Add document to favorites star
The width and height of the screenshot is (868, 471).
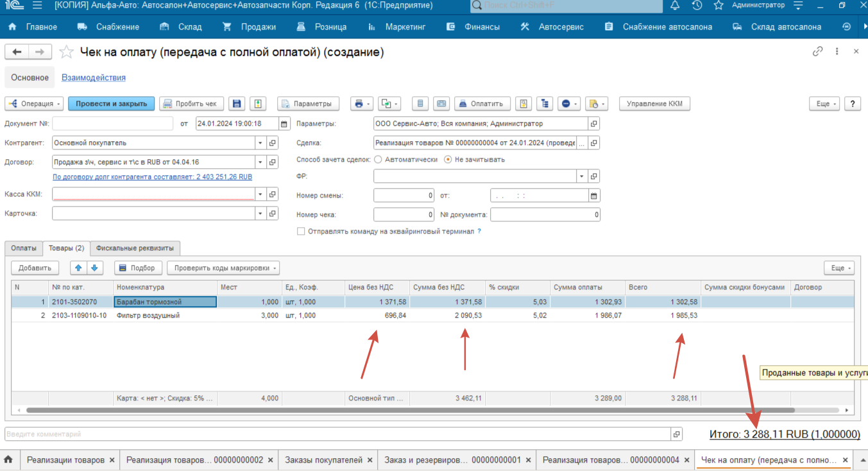point(66,52)
